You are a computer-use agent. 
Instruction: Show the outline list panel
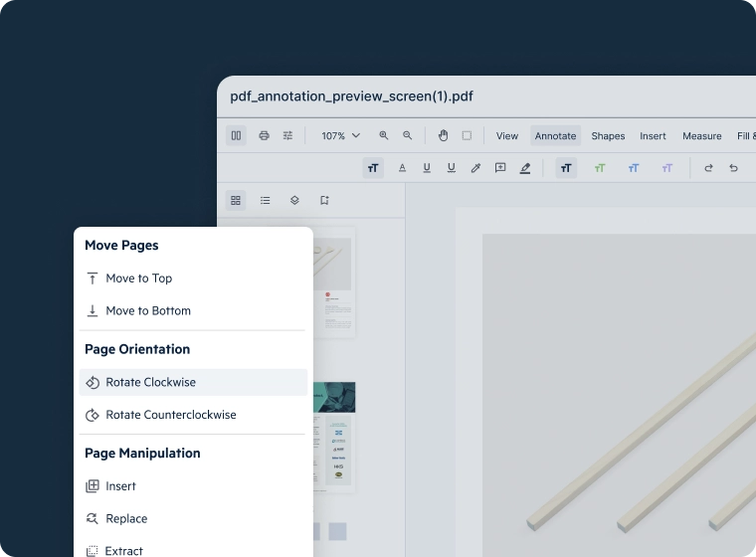click(x=265, y=200)
